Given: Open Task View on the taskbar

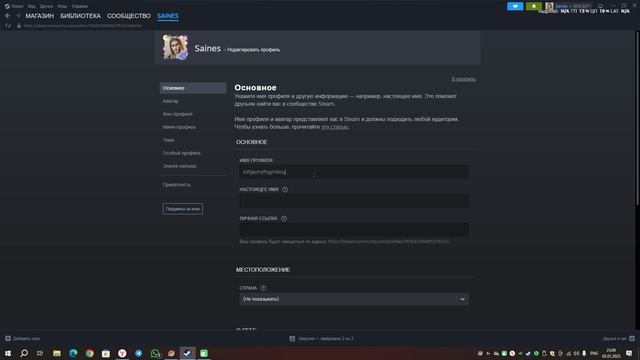Looking at the screenshot, I should point(40,353).
